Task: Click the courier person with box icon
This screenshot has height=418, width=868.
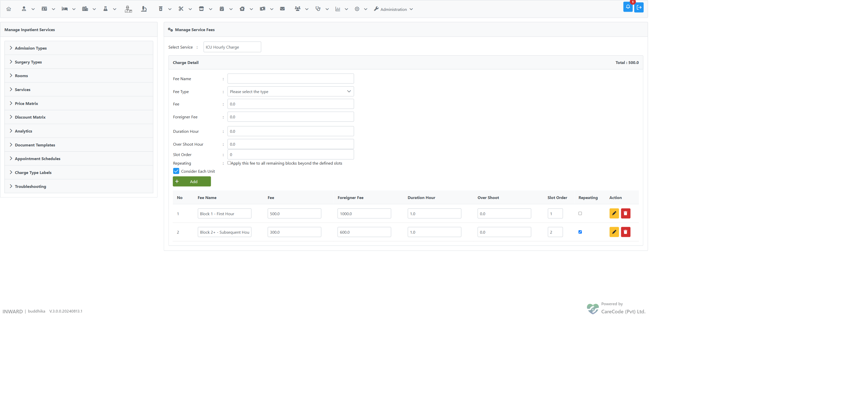Action: point(128,9)
